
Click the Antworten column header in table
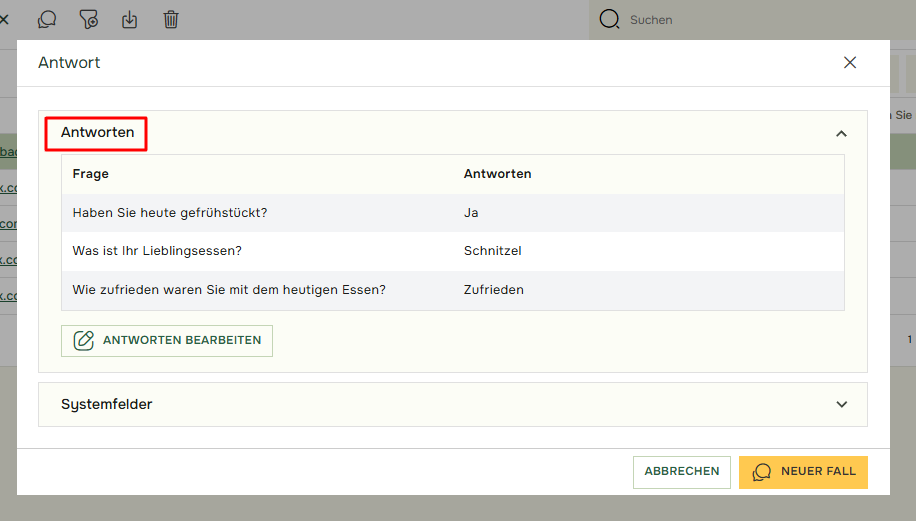tap(497, 174)
